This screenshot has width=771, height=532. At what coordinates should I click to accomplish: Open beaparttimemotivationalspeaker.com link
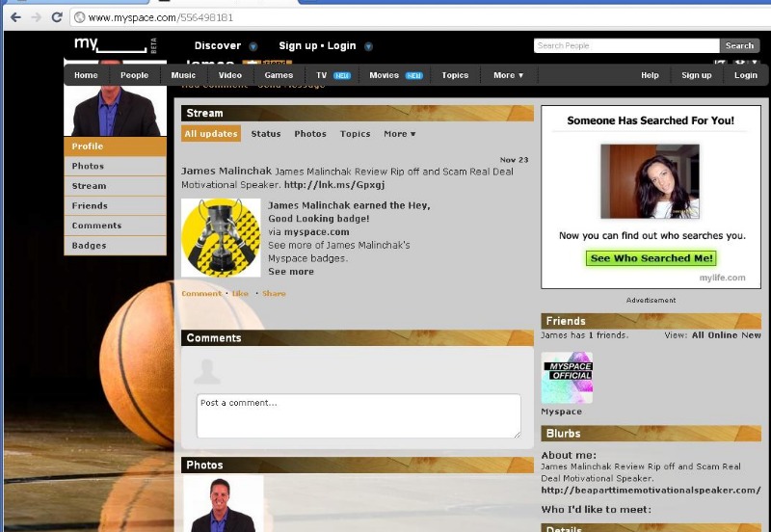651,491
